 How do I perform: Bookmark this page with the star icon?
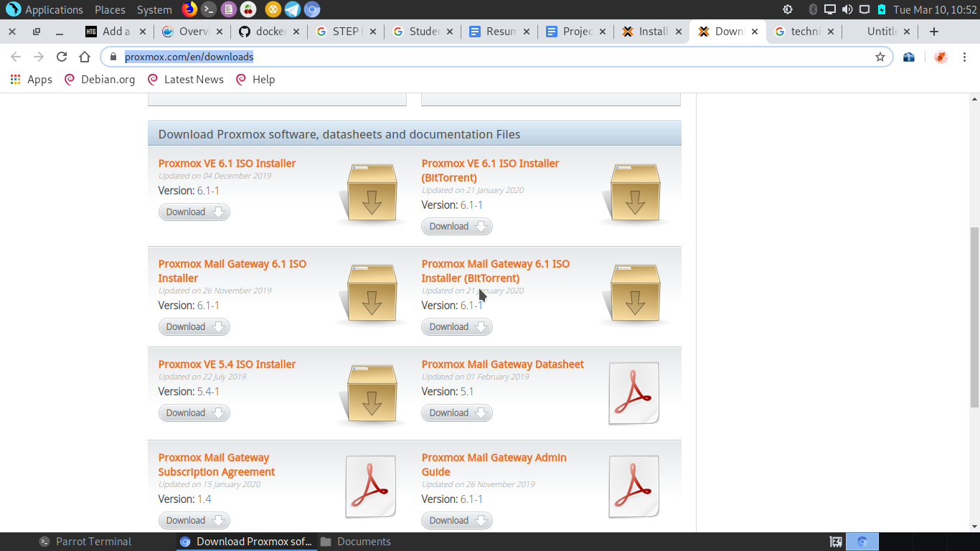[880, 57]
